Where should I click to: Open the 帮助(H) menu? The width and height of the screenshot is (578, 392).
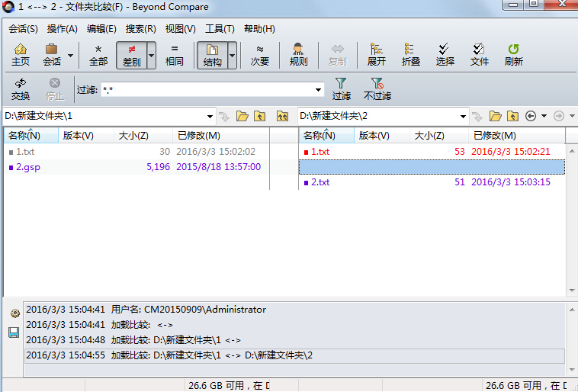[x=259, y=29]
